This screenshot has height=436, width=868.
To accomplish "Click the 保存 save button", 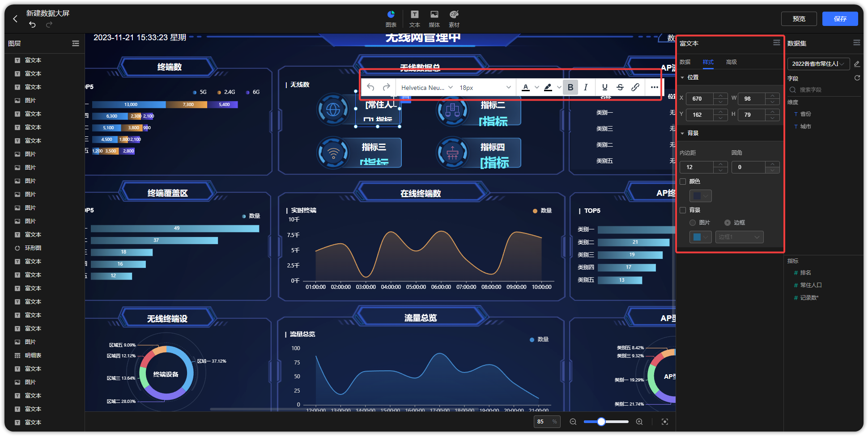I will (x=840, y=19).
